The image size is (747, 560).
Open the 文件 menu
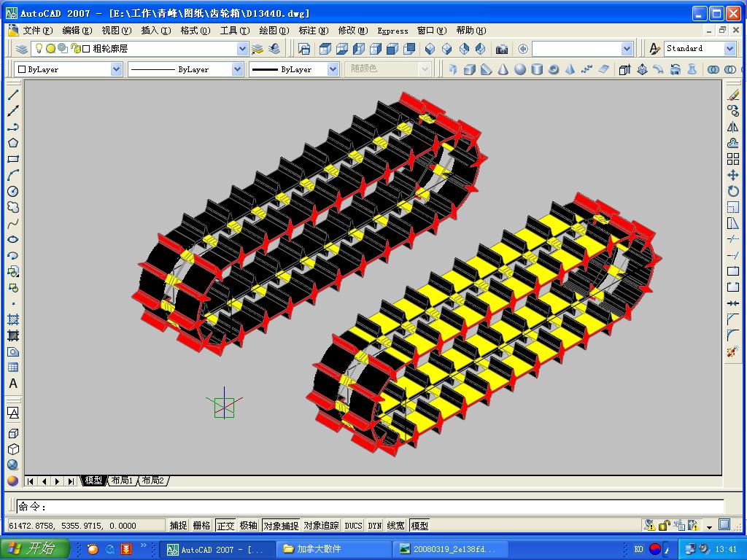pyautogui.click(x=38, y=31)
